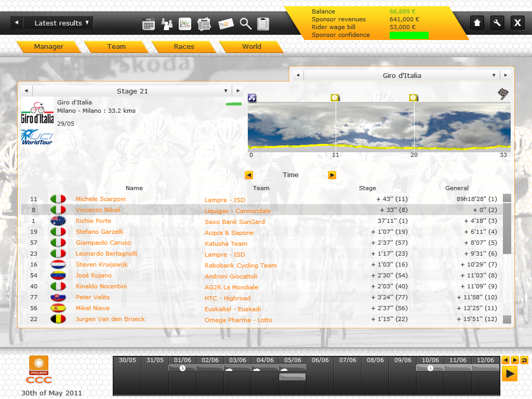This screenshot has height=399, width=532.
Task: Switch to next classification with right arrow beside Time
Action: [332, 175]
